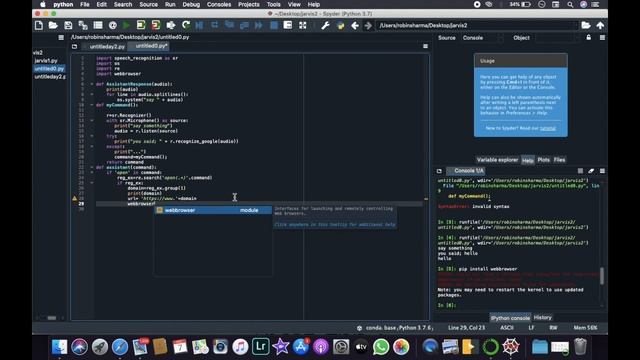
Task: Open Lightroom from the dock
Action: point(261,347)
